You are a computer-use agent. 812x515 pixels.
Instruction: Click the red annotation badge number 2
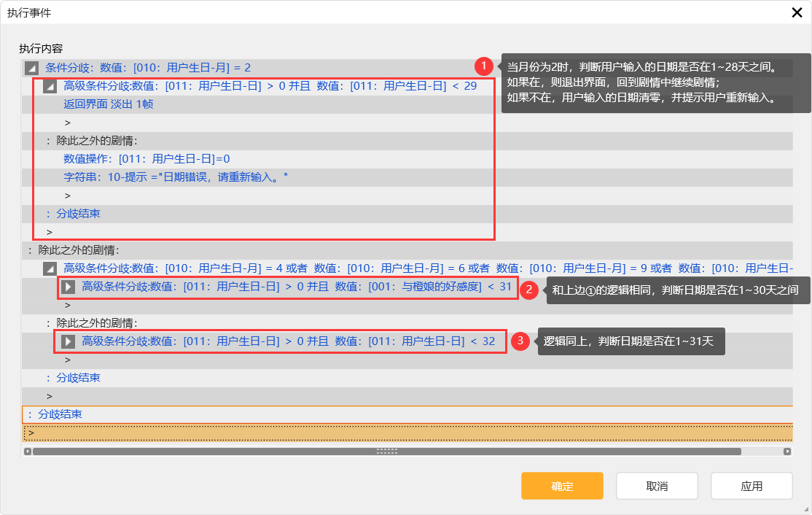(528, 290)
